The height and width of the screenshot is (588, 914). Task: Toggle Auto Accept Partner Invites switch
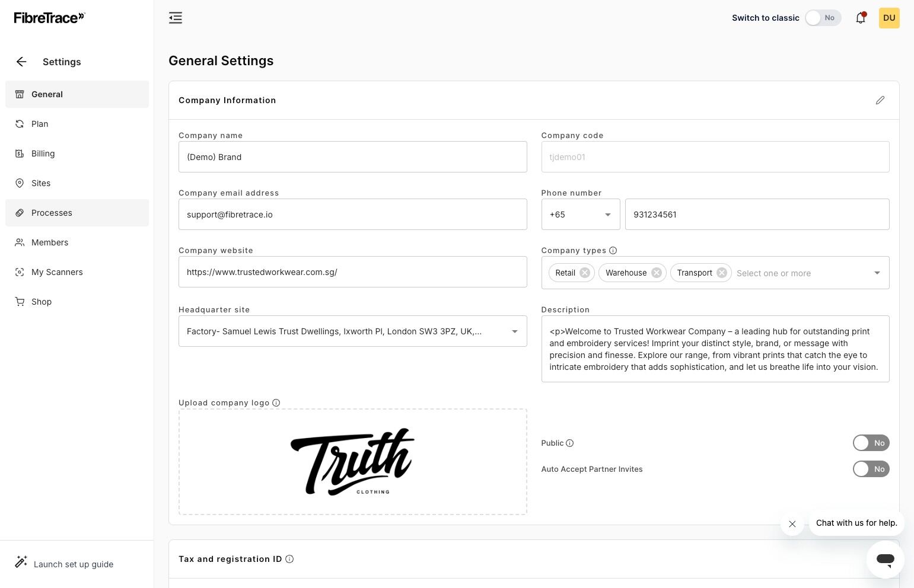point(871,469)
